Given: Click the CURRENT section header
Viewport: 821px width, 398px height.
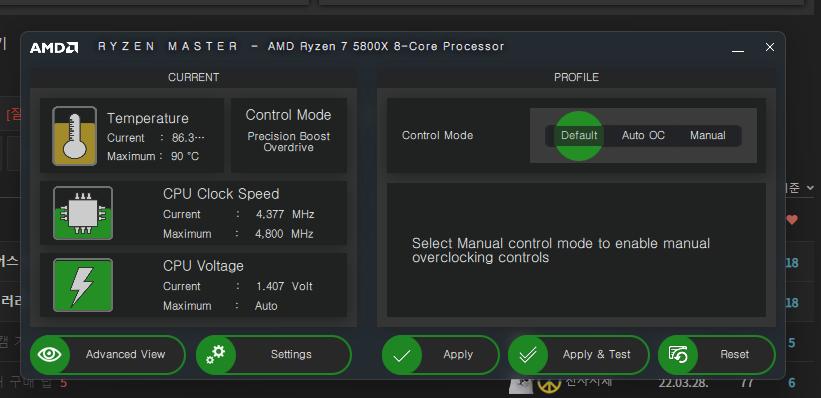Looking at the screenshot, I should coord(193,78).
